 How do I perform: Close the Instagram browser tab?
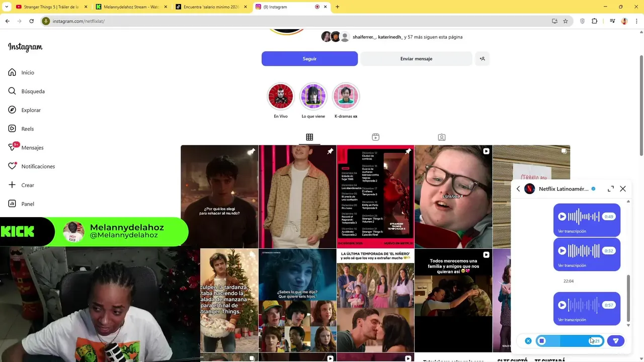326,7
